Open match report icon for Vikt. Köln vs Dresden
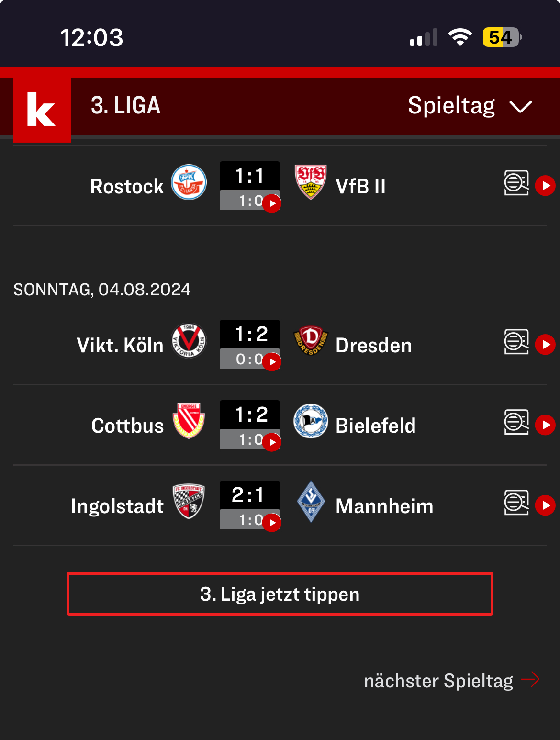This screenshot has width=560, height=740. point(516,342)
